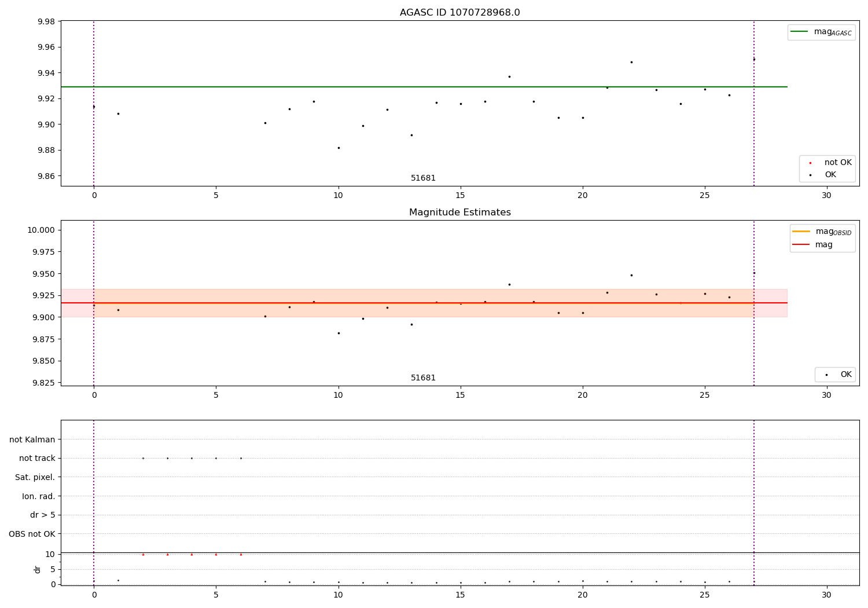Click the 'Ion. rad.' axis label

(38, 496)
